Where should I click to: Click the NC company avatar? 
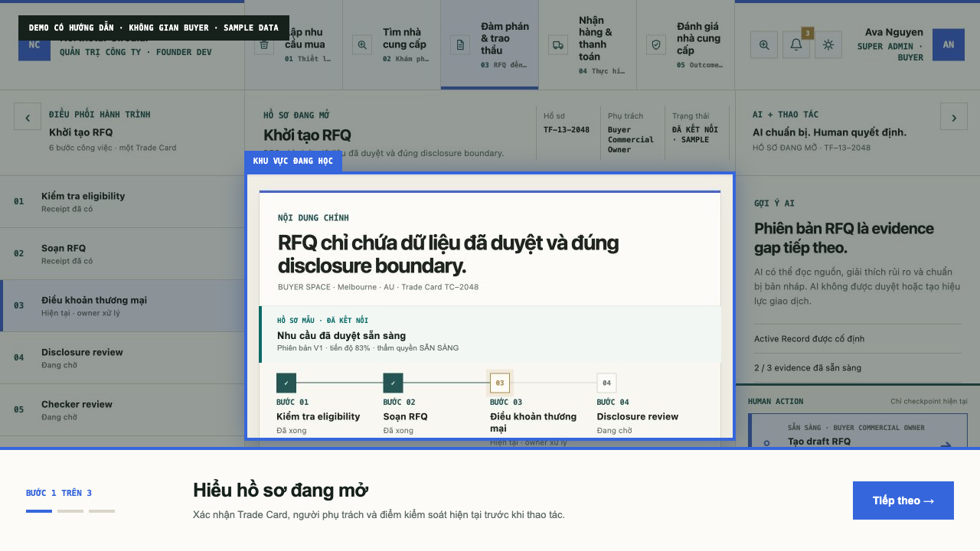point(34,44)
